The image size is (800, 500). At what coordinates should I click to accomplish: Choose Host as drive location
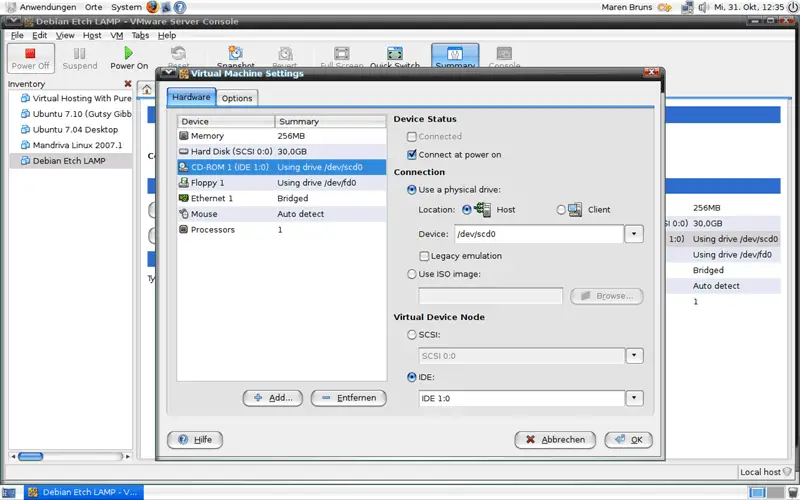(466, 210)
